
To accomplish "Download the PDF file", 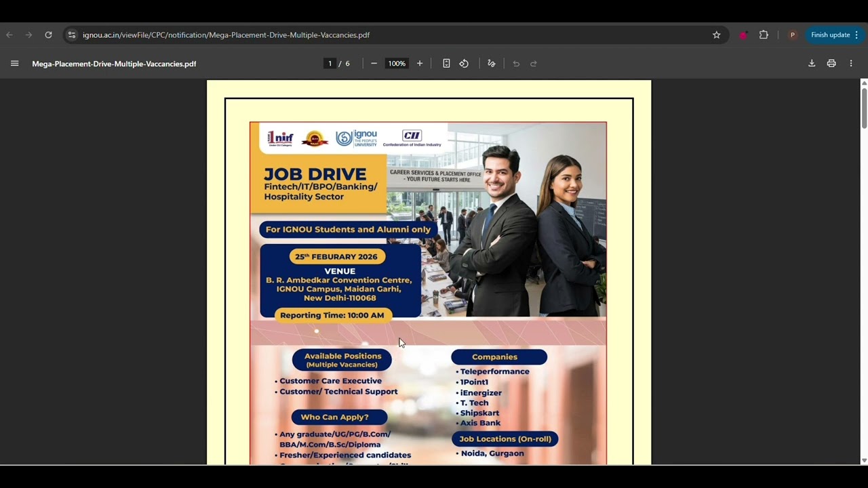I will (812, 64).
